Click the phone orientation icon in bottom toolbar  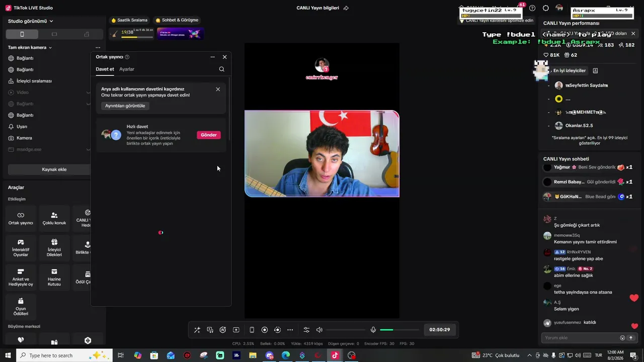point(252,330)
